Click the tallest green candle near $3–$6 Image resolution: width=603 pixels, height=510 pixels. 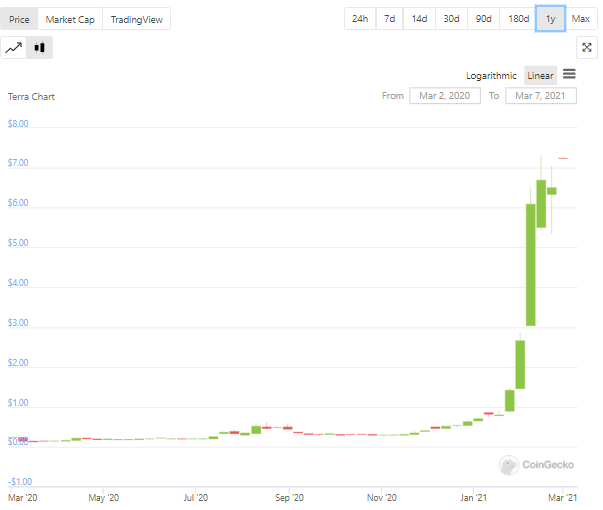[x=530, y=265]
